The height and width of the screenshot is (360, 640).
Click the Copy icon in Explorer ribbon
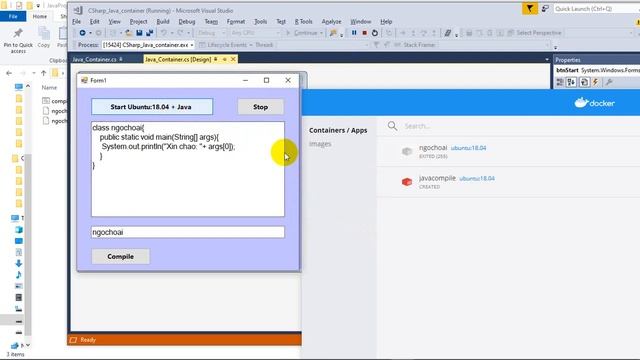44,33
